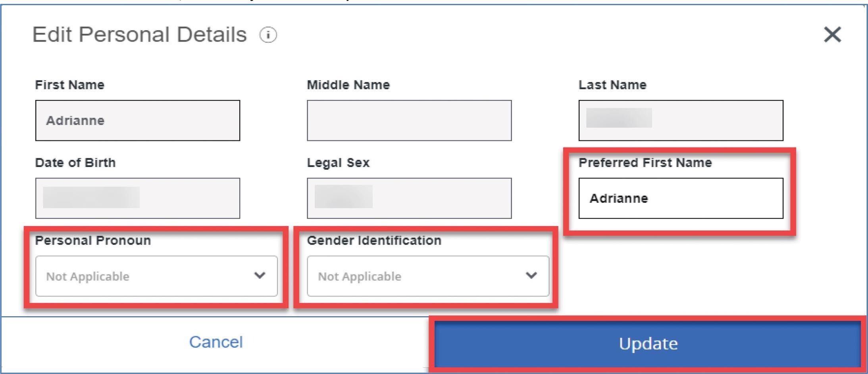This screenshot has height=374, width=868.
Task: Click the Gender Identification label text
Action: [374, 240]
